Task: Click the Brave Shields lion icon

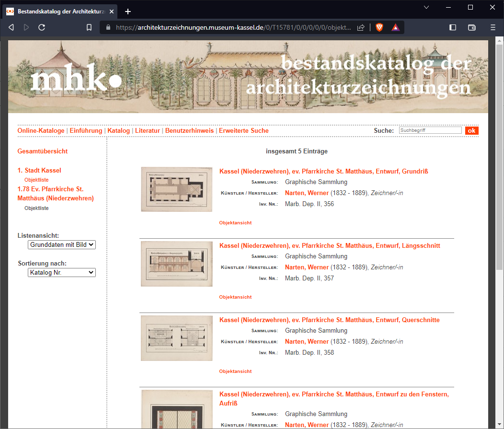Action: (x=379, y=27)
